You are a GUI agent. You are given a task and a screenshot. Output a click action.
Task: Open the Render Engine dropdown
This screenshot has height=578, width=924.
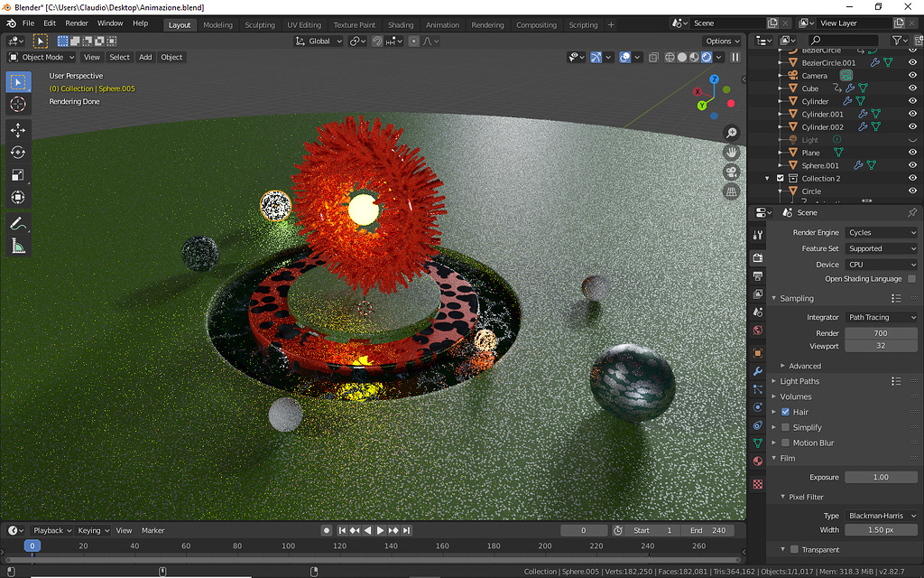[882, 232]
